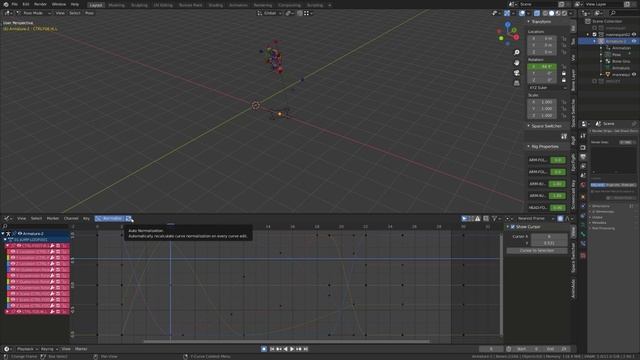Open the Render menu
The height and width of the screenshot is (360, 640).
pos(40,4)
